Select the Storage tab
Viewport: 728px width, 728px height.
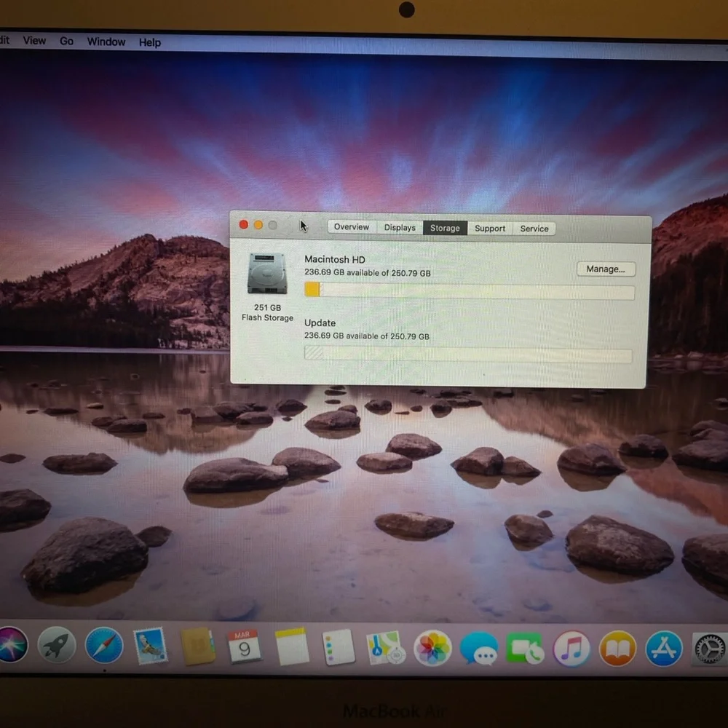(x=445, y=228)
